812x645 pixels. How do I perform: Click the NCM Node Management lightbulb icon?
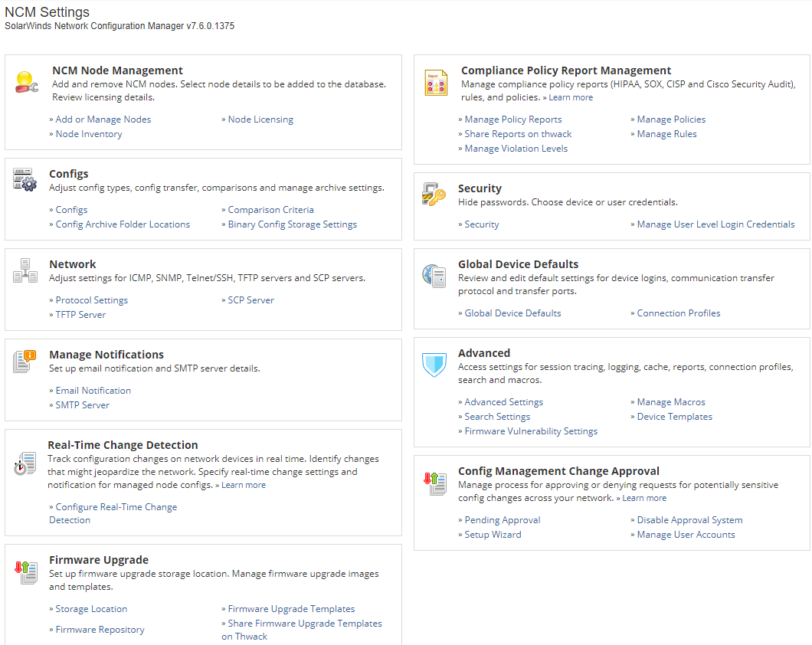coord(26,82)
